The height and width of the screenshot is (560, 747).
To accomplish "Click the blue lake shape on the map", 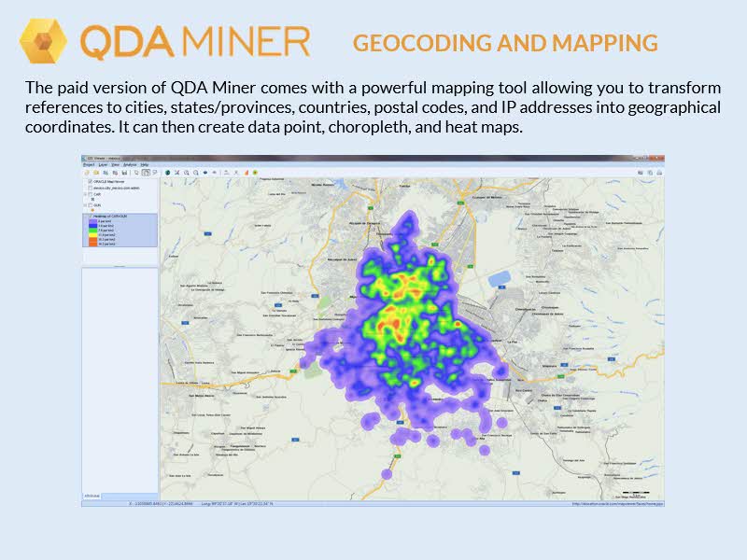I will 500,278.
